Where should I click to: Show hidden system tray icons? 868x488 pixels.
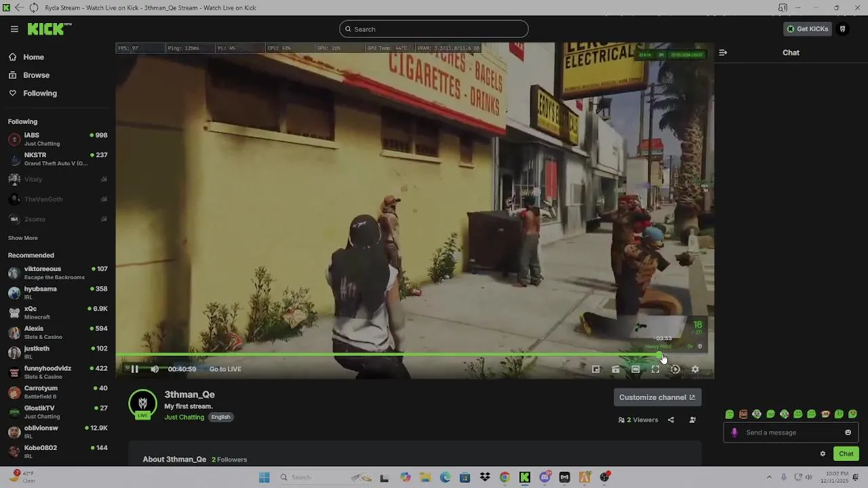click(769, 477)
